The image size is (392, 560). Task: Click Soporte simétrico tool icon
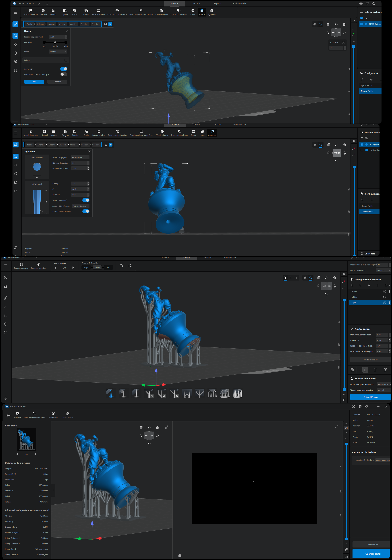[x=21, y=264]
